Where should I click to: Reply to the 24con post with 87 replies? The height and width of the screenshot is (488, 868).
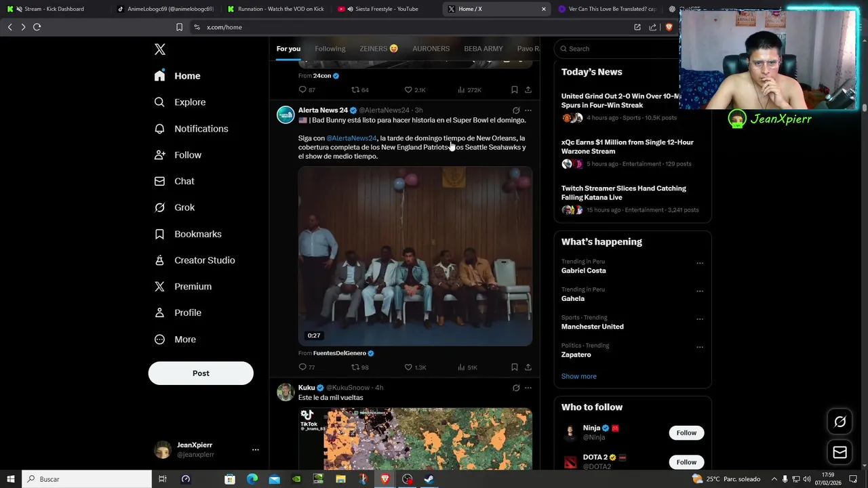pyautogui.click(x=302, y=89)
